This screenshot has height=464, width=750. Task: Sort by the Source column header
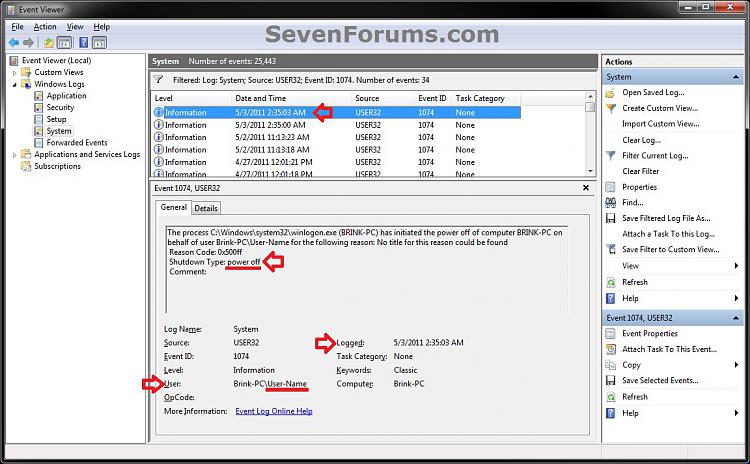tap(383, 98)
